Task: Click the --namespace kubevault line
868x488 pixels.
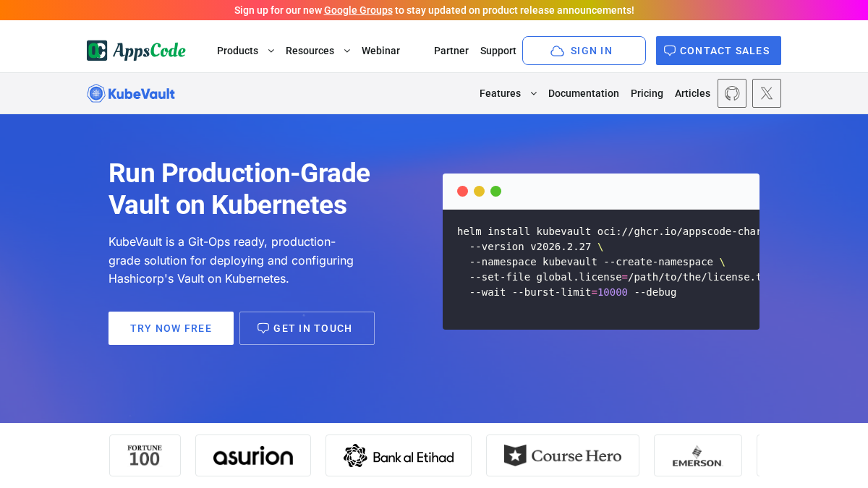Action: [x=597, y=262]
